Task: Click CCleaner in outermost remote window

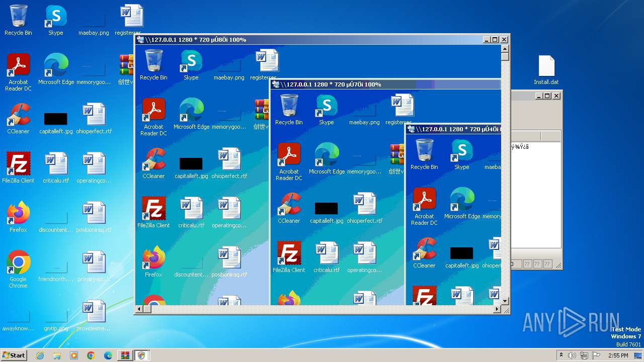Action: [153, 163]
